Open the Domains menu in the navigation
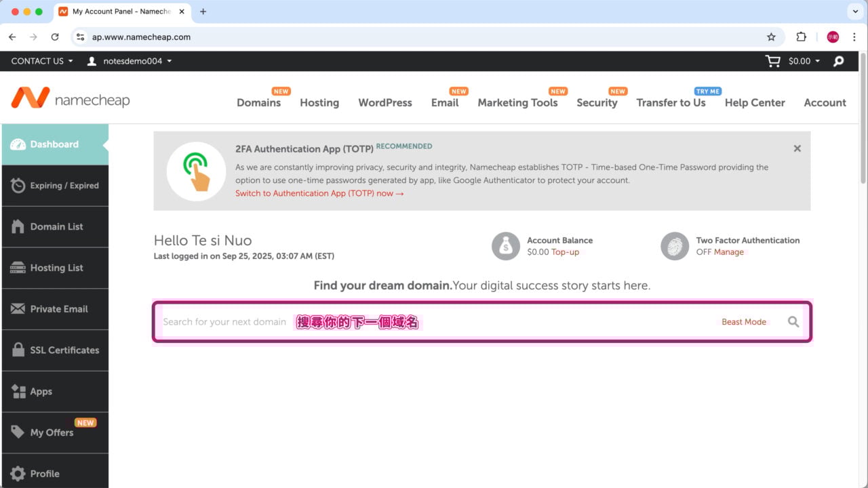868x488 pixels. (x=258, y=103)
